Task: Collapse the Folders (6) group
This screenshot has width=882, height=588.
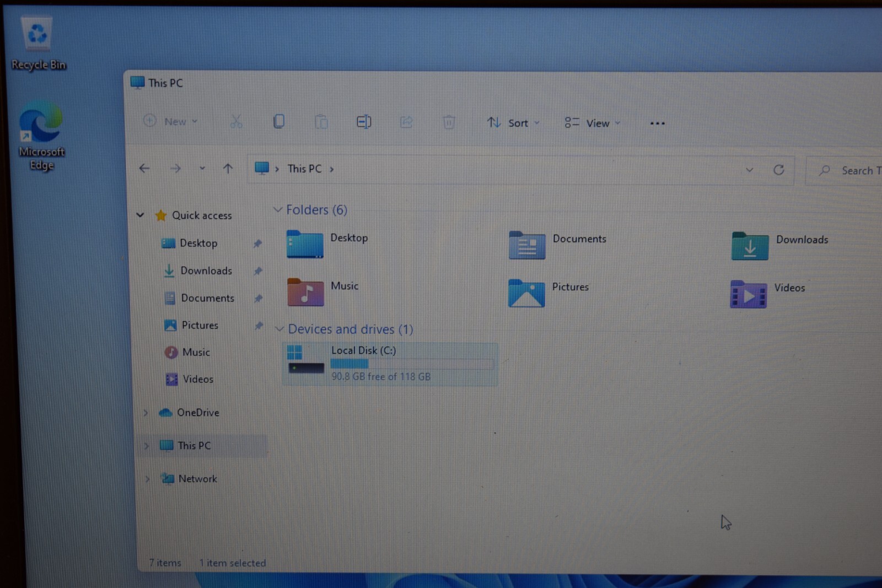Action: [x=278, y=209]
